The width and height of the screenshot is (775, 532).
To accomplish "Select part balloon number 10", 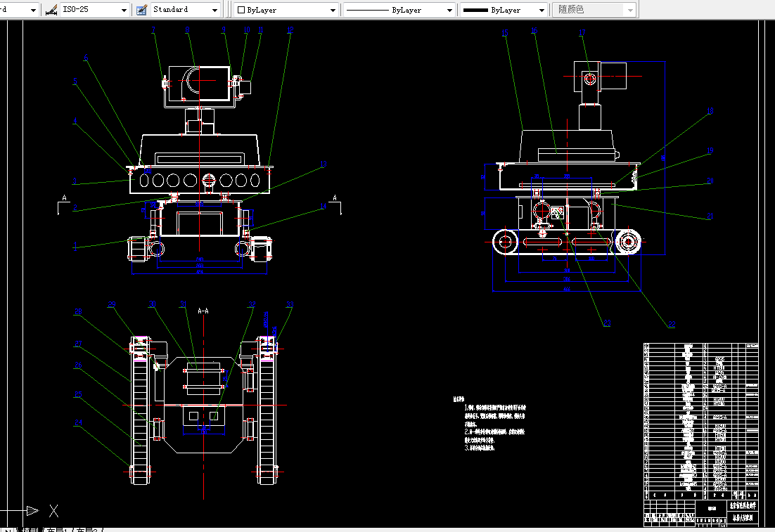I will (247, 30).
